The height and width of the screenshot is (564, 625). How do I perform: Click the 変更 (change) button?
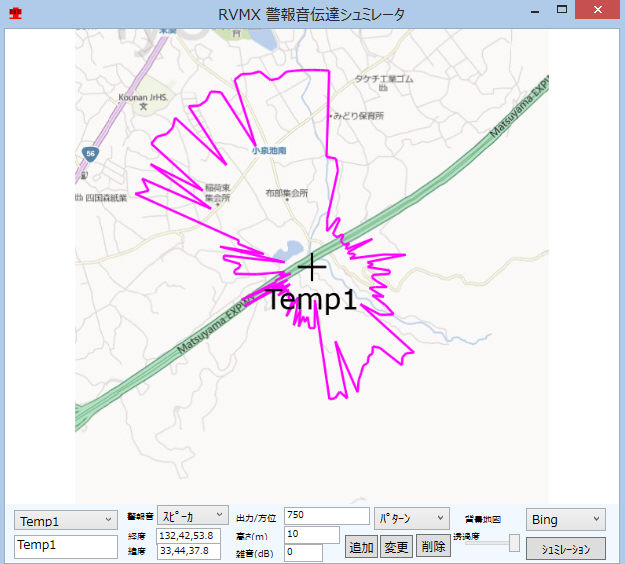396,547
